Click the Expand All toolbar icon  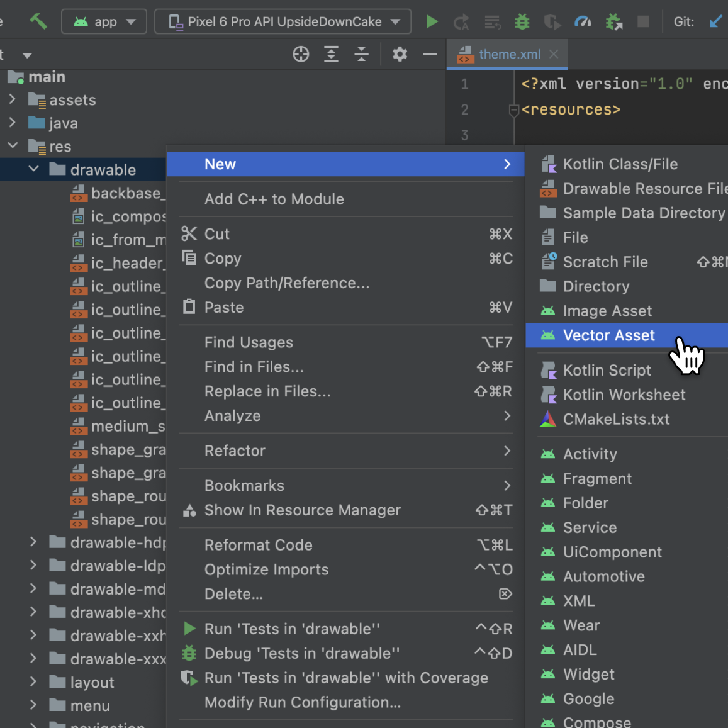pyautogui.click(x=331, y=54)
